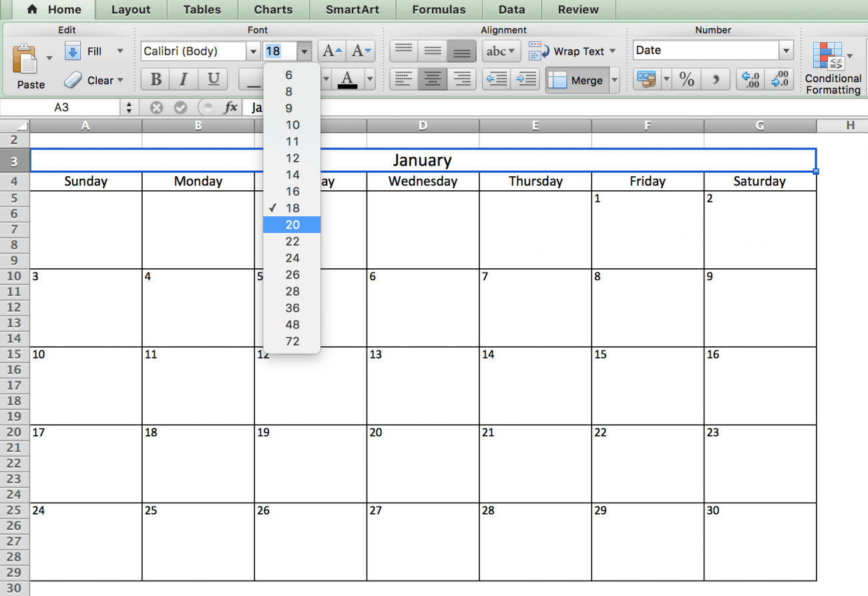Open the Number format dropdown showing Date
The image size is (868, 596).
[786, 51]
